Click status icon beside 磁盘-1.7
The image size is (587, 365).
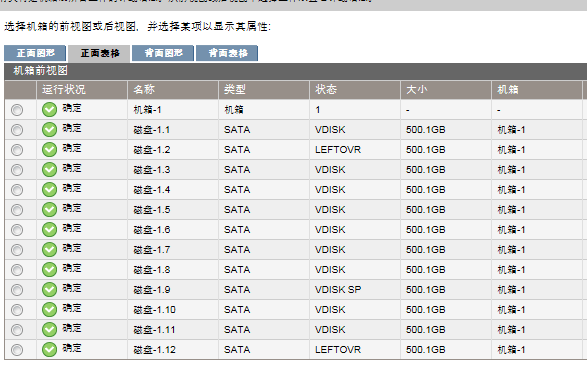[49, 250]
